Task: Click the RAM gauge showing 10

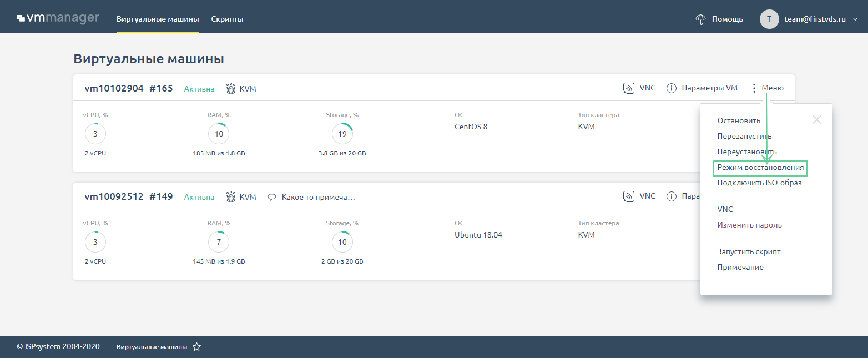Action: [x=219, y=134]
